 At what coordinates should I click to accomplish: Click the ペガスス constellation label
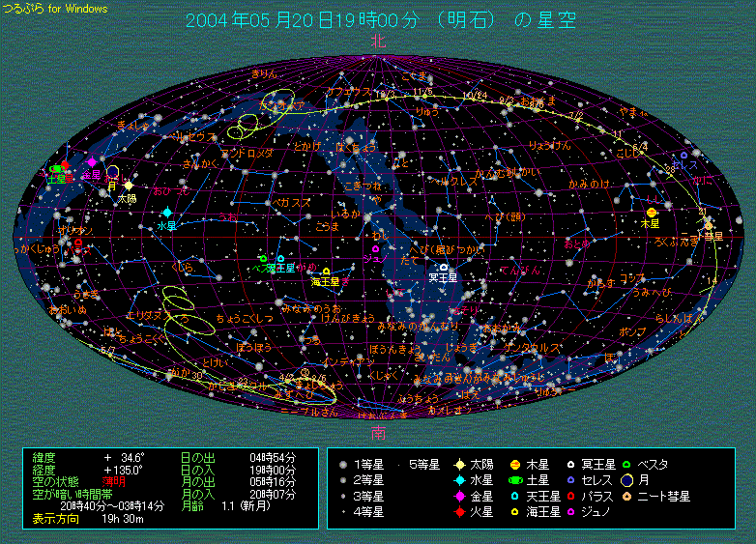(291, 203)
